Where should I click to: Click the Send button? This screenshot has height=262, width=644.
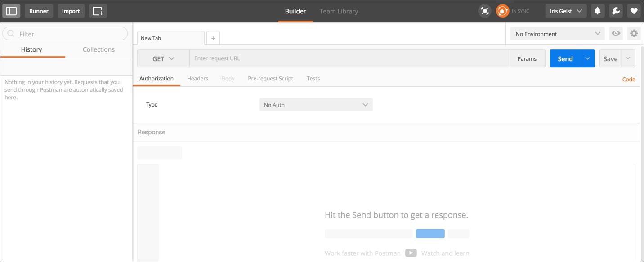pyautogui.click(x=564, y=58)
